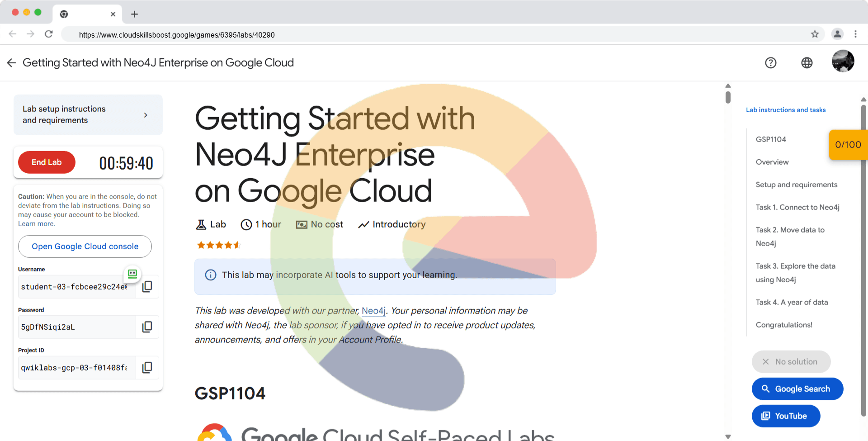The image size is (868, 441).
Task: Open Google Cloud console
Action: coord(85,247)
